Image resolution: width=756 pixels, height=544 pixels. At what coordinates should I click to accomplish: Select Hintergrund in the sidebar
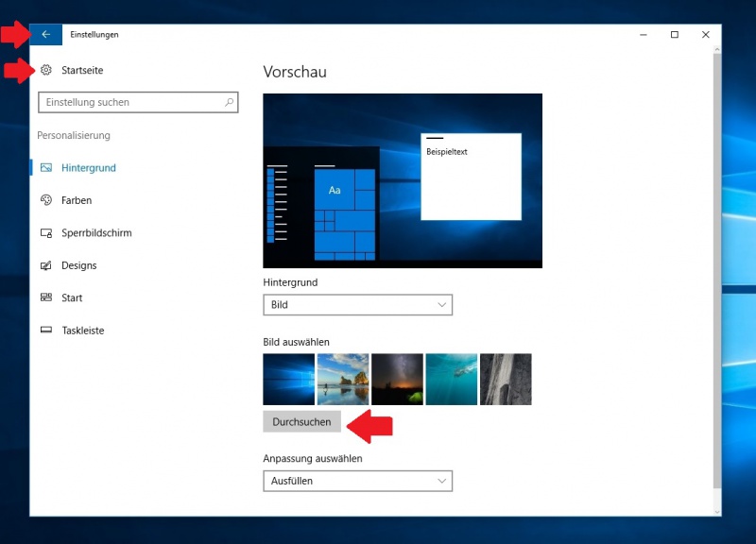click(x=89, y=168)
